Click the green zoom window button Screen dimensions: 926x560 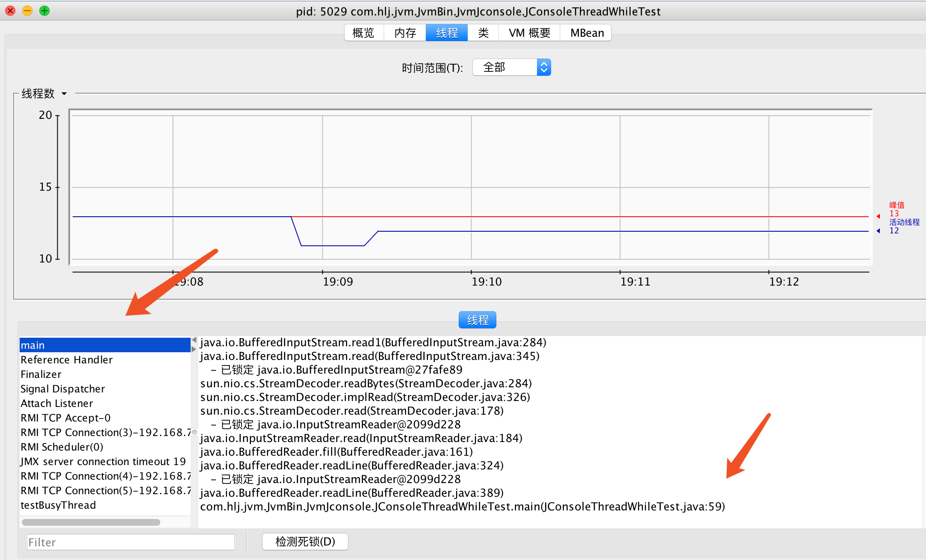44,11
